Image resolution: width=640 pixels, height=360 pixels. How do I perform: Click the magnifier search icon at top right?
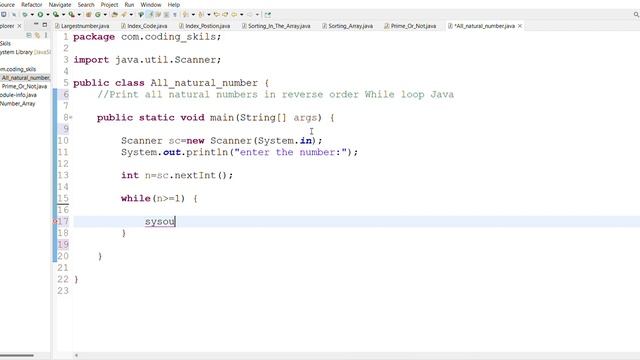tap(636, 15)
